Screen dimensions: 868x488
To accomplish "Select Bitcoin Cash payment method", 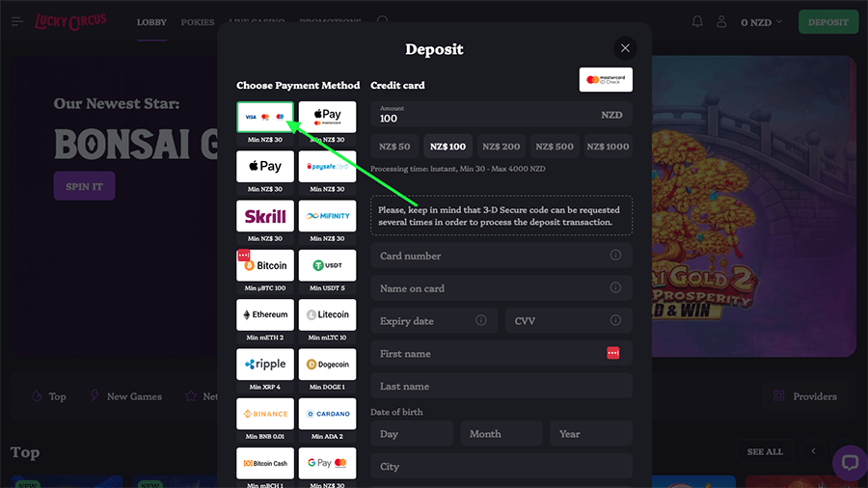I will click(x=265, y=463).
